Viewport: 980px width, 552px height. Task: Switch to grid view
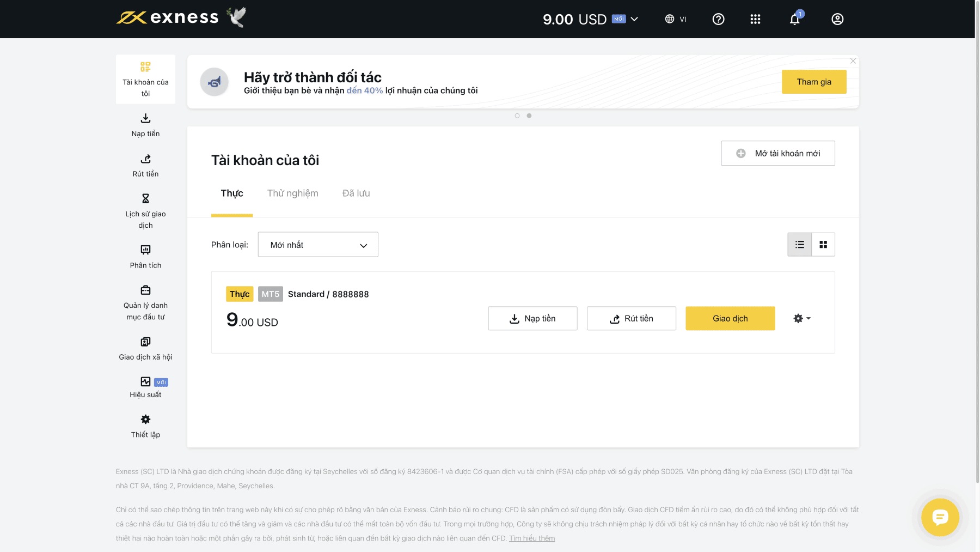tap(823, 245)
